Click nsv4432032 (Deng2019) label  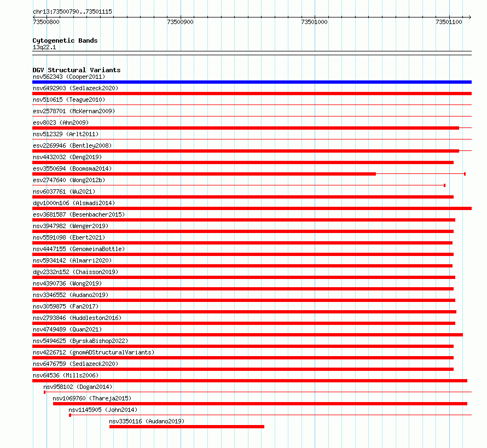(67, 157)
